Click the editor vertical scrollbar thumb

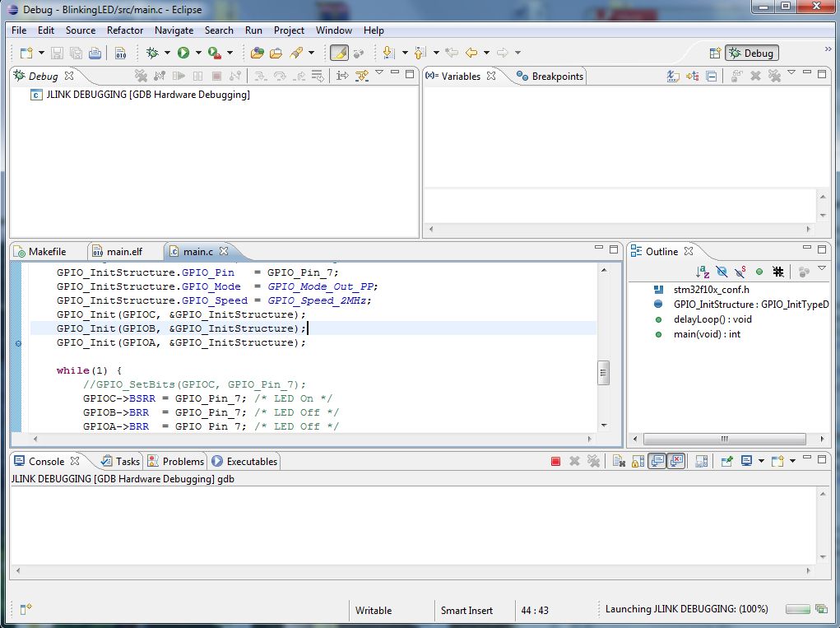click(x=603, y=373)
